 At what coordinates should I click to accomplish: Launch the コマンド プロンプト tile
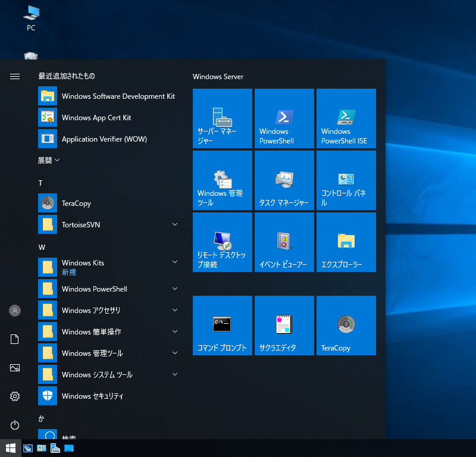(x=222, y=325)
